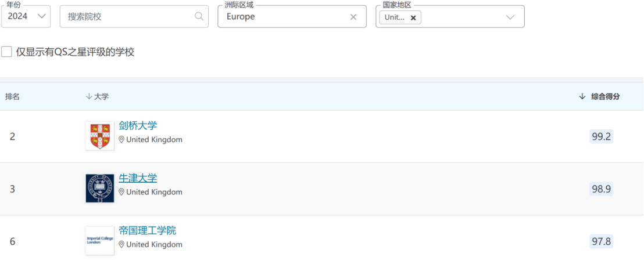Click United Kingdom under 牛津大学
Image resolution: width=644 pixels, height=264 pixels.
pos(155,192)
